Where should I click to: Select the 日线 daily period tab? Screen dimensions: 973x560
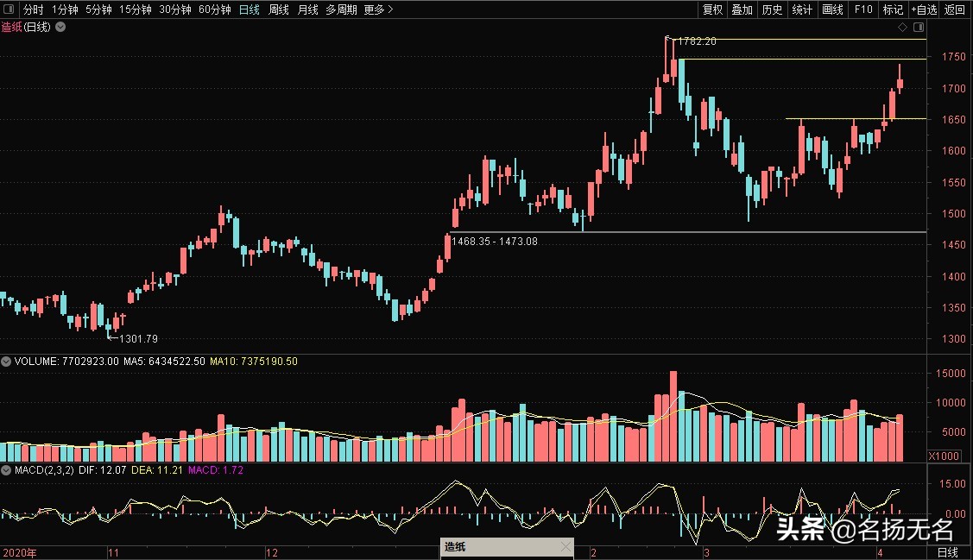tap(250, 9)
